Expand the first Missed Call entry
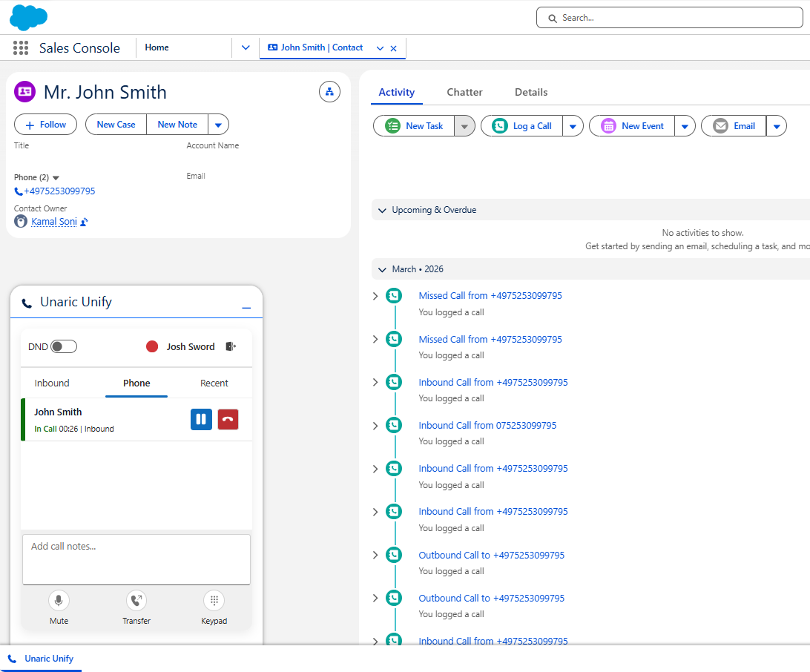Image resolution: width=810 pixels, height=672 pixels. coord(375,296)
